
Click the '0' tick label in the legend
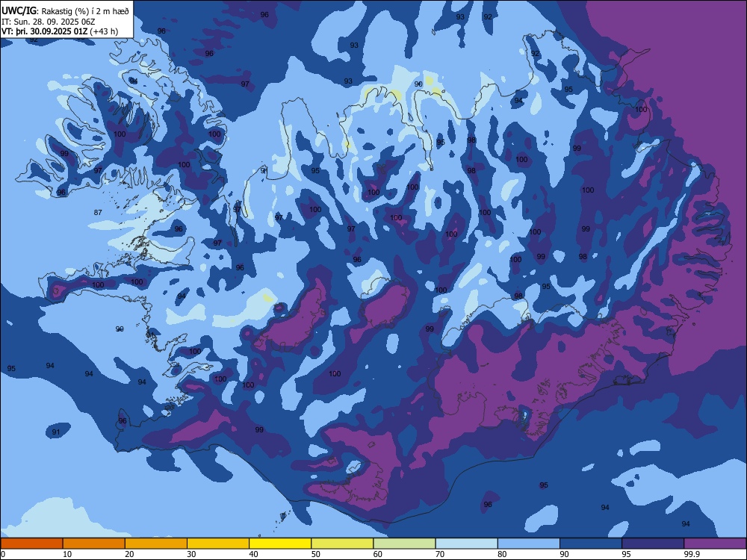click(3, 554)
